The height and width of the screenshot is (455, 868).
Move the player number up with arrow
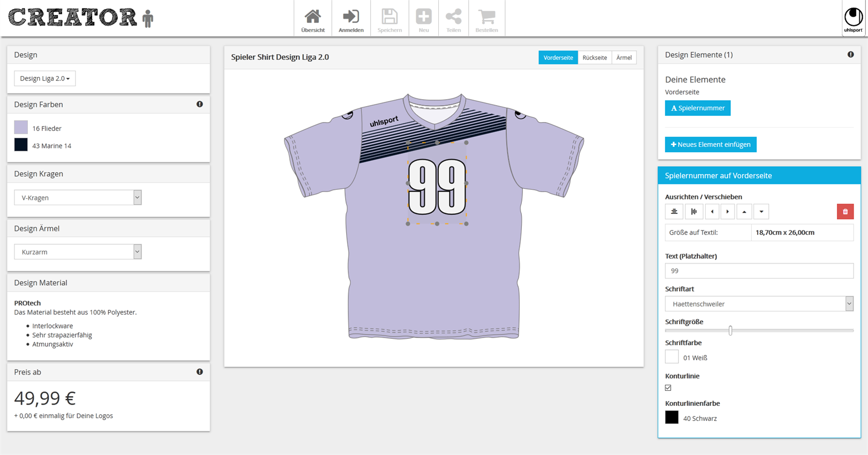(744, 212)
